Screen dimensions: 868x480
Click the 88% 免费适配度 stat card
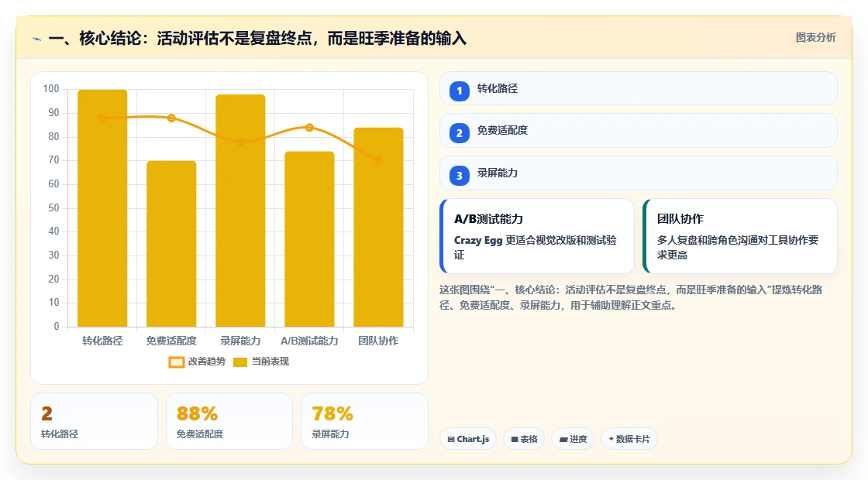pyautogui.click(x=229, y=421)
